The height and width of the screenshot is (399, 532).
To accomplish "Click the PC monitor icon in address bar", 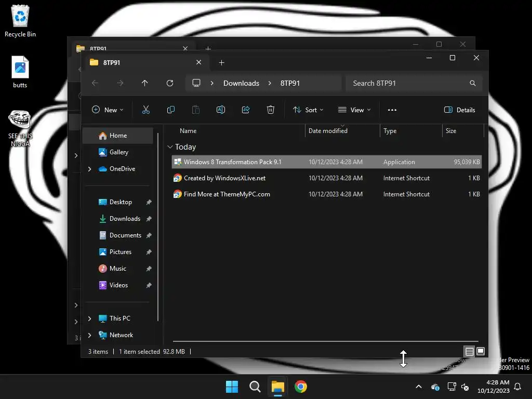I will pyautogui.click(x=196, y=83).
